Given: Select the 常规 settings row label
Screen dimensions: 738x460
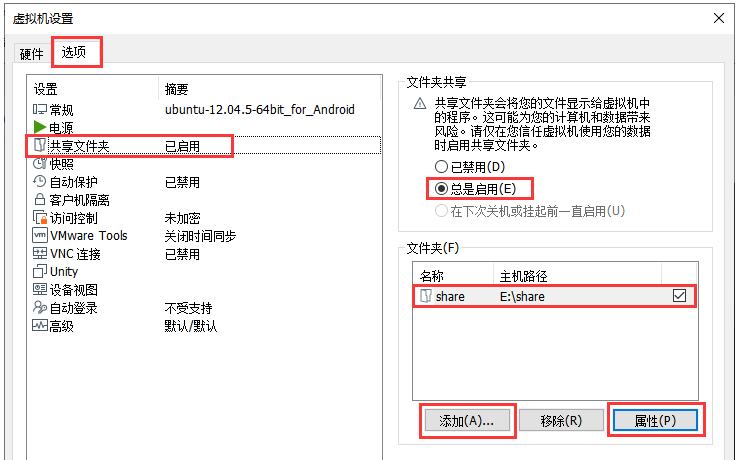Looking at the screenshot, I should (61, 110).
